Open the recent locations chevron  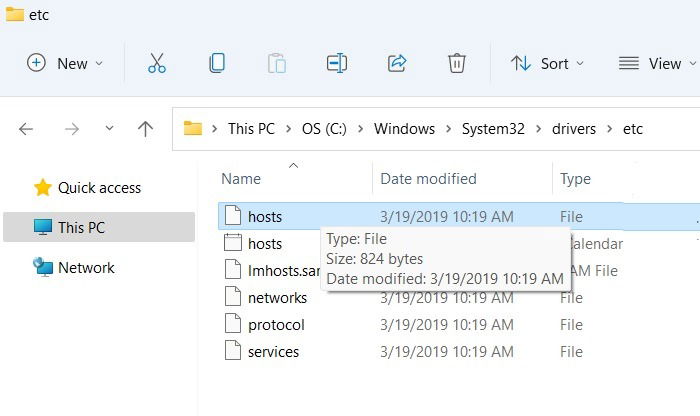point(109,129)
